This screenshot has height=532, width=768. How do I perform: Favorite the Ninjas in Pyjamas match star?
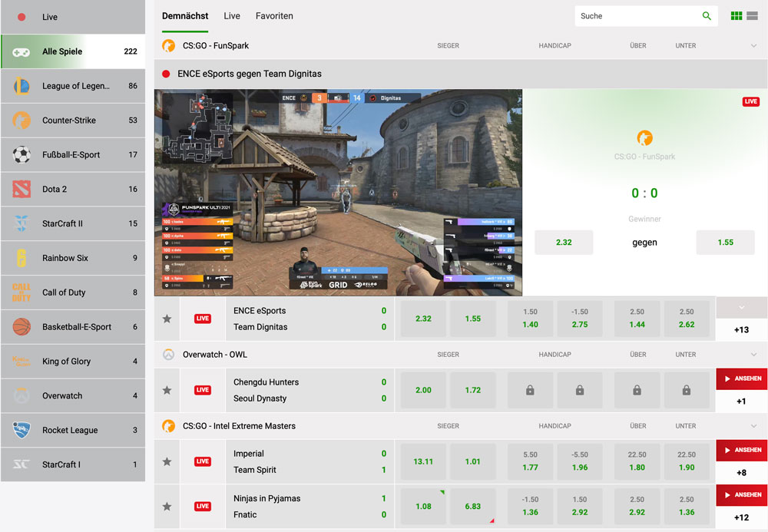[167, 507]
